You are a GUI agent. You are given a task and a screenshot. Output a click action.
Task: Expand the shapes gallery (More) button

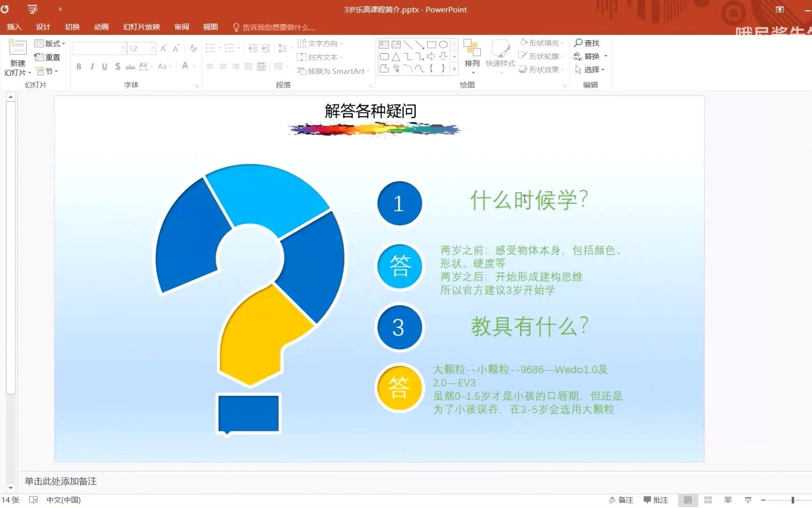click(454, 69)
